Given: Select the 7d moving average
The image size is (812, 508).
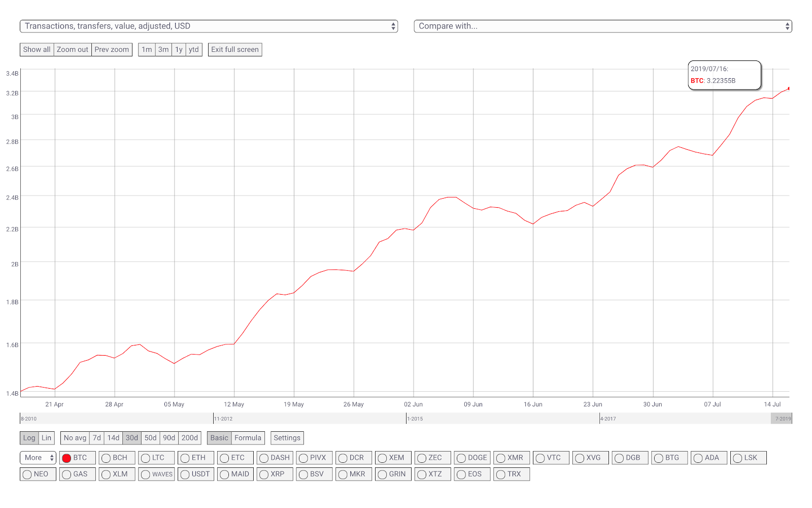Looking at the screenshot, I should [97, 438].
